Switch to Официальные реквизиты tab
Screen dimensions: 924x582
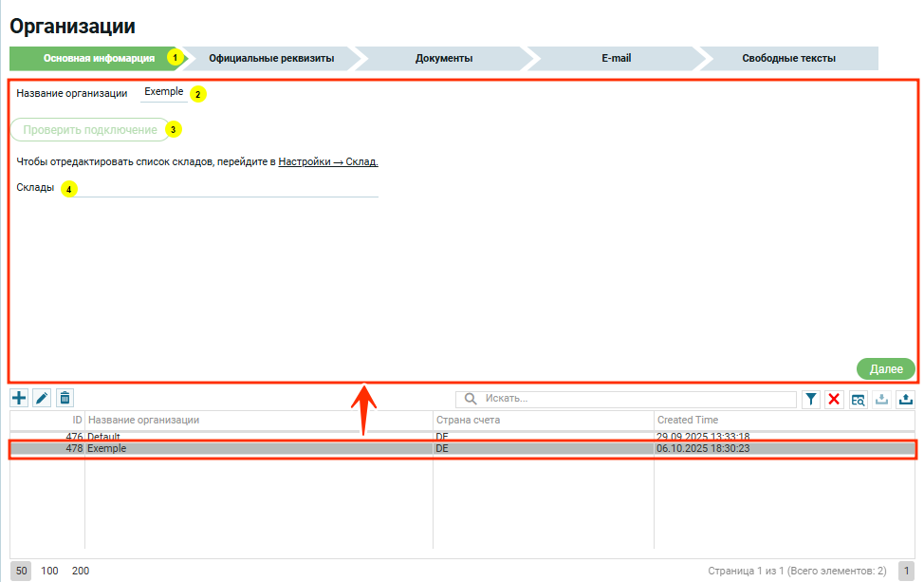[271, 58]
